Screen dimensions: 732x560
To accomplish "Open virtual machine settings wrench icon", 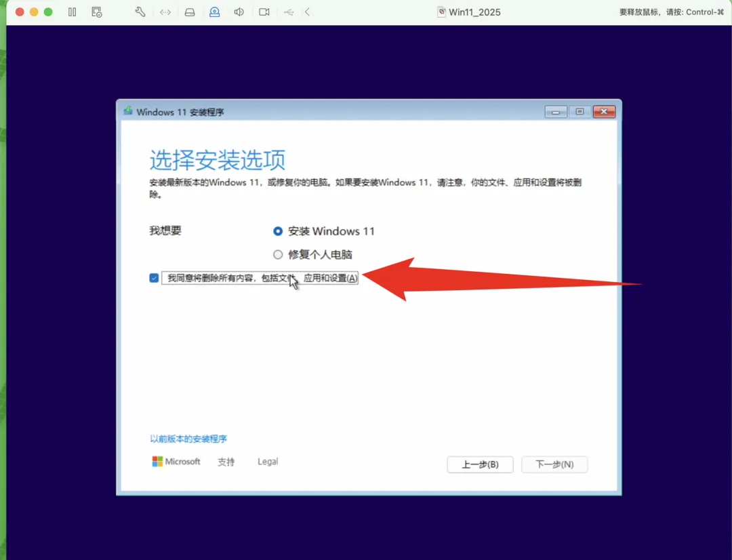I will coord(140,12).
